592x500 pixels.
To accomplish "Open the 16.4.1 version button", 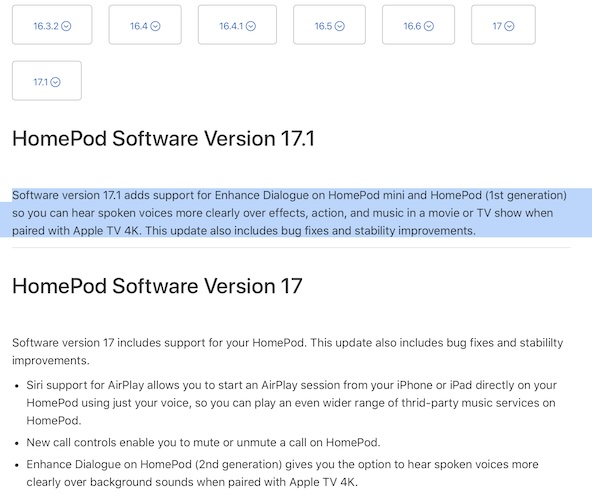I will click(x=237, y=25).
